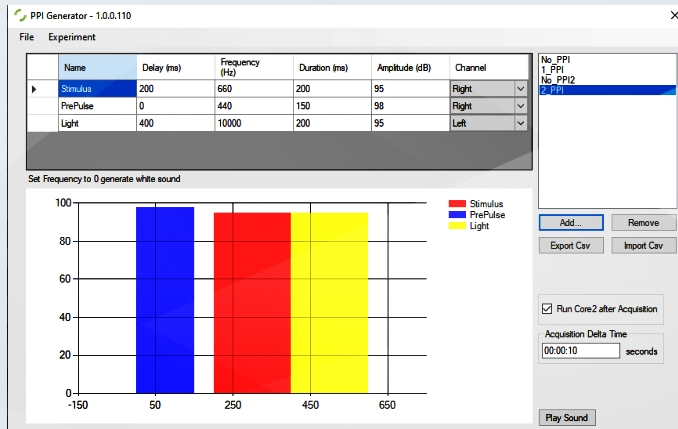Click the PrePulse Frequency cell showing 440
Screen dimensions: 678x429
pos(253,106)
